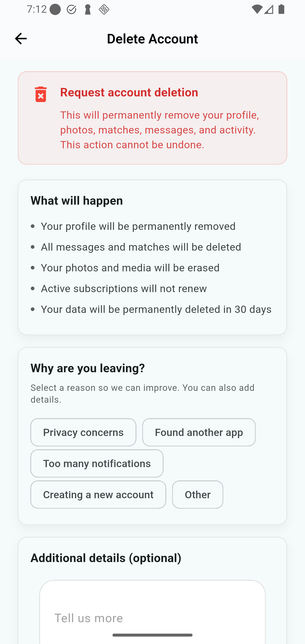This screenshot has height=644, width=305.
Task: Tap the Delete Account page title
Action: click(x=152, y=39)
